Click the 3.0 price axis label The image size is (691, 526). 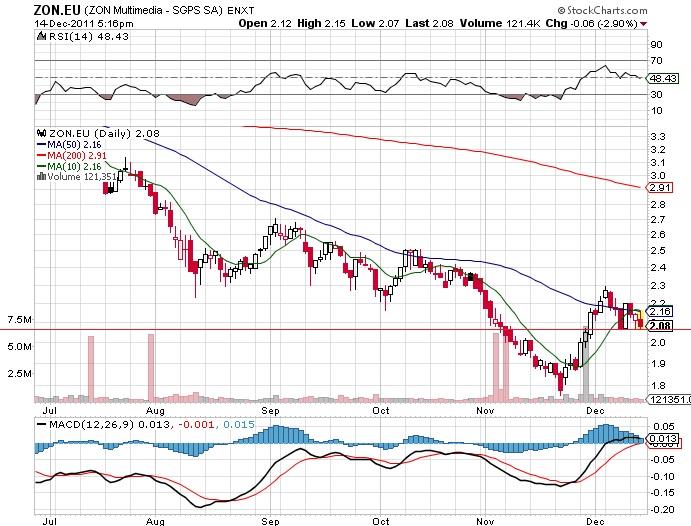[658, 176]
